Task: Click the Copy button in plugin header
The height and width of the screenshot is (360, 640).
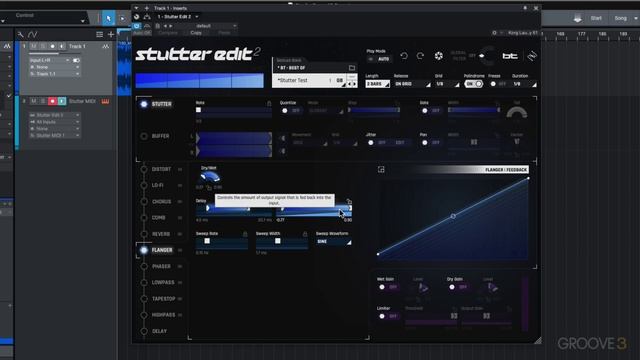Action: click(x=196, y=33)
